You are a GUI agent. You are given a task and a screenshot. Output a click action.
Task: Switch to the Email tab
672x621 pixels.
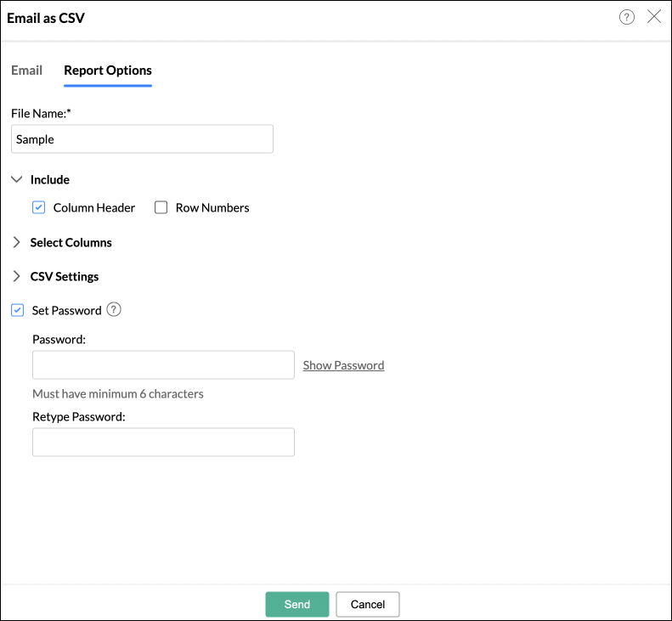coord(27,71)
